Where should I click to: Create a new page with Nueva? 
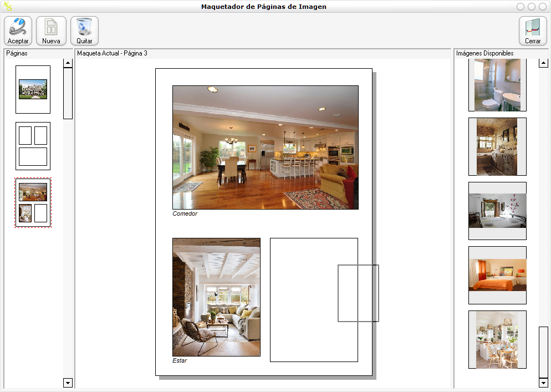pyautogui.click(x=51, y=30)
